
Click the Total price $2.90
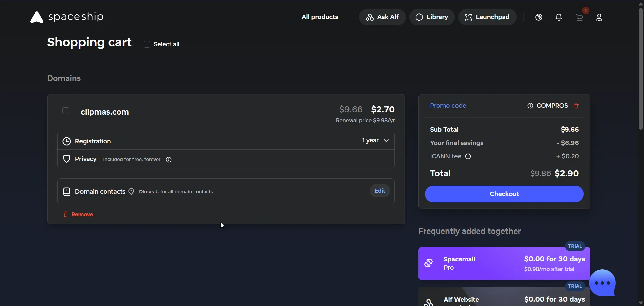click(x=567, y=173)
